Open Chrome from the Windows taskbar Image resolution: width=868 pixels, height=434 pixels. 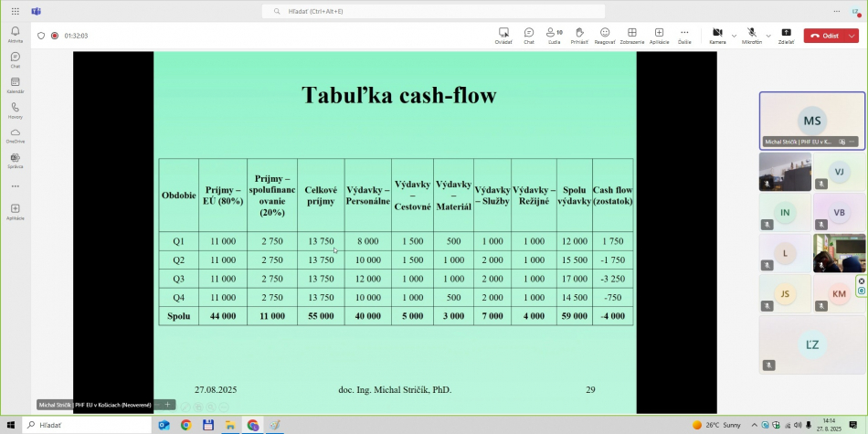185,425
